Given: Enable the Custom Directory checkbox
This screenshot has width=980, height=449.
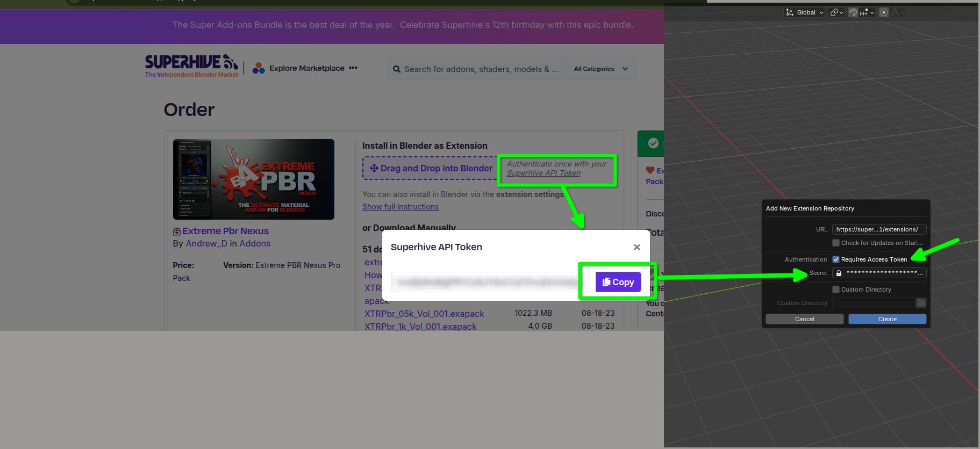Looking at the screenshot, I should click(x=836, y=289).
